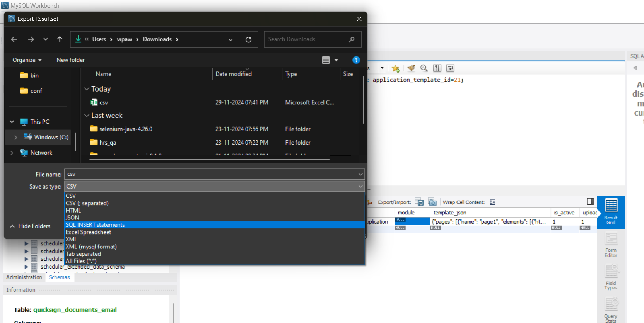This screenshot has width=644, height=323.
Task: Collapse the Save as type combo box
Action: [360, 186]
